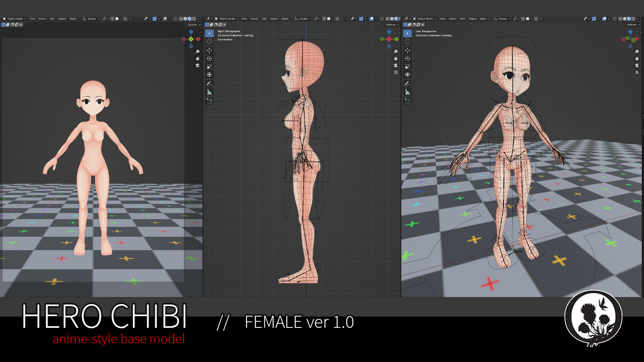Select the Move tool in middle viewport
This screenshot has height=362, width=644.
[209, 50]
